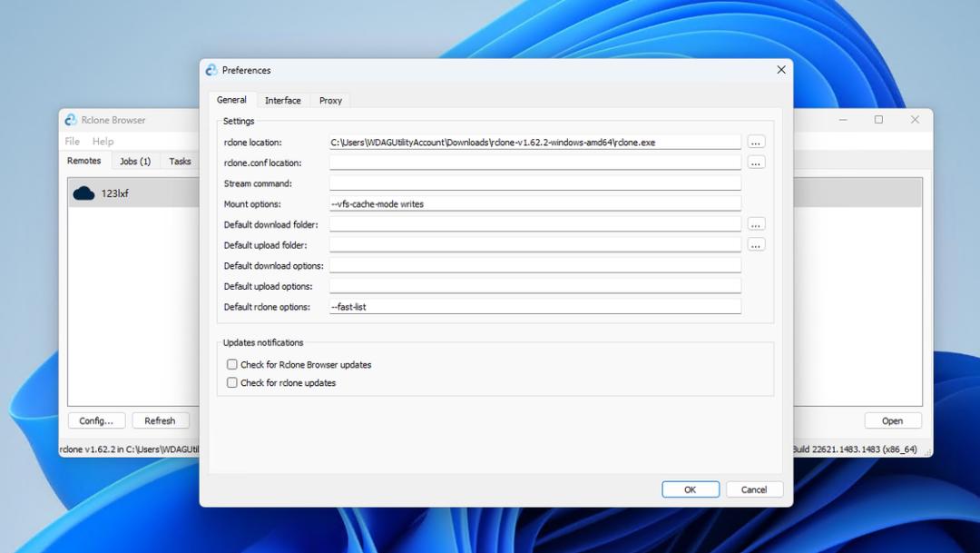
Task: Close the Preferences dialog
Action: click(x=780, y=69)
